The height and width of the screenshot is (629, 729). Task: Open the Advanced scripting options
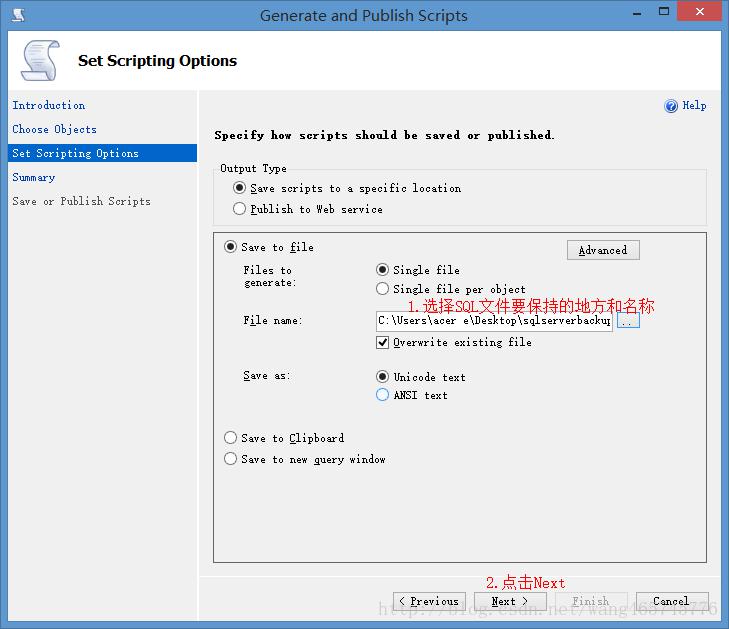603,250
